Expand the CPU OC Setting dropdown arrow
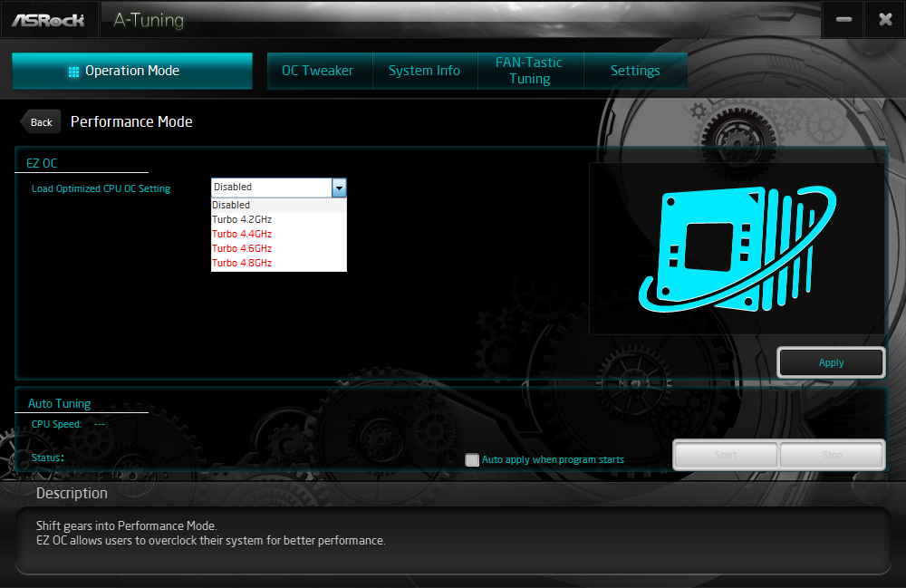 click(x=339, y=188)
